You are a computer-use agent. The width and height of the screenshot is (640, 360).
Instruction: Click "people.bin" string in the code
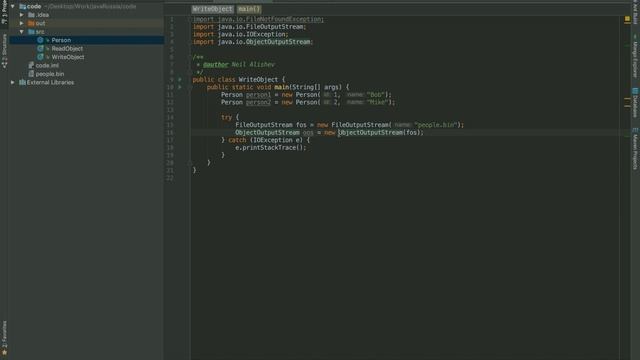click(x=436, y=125)
